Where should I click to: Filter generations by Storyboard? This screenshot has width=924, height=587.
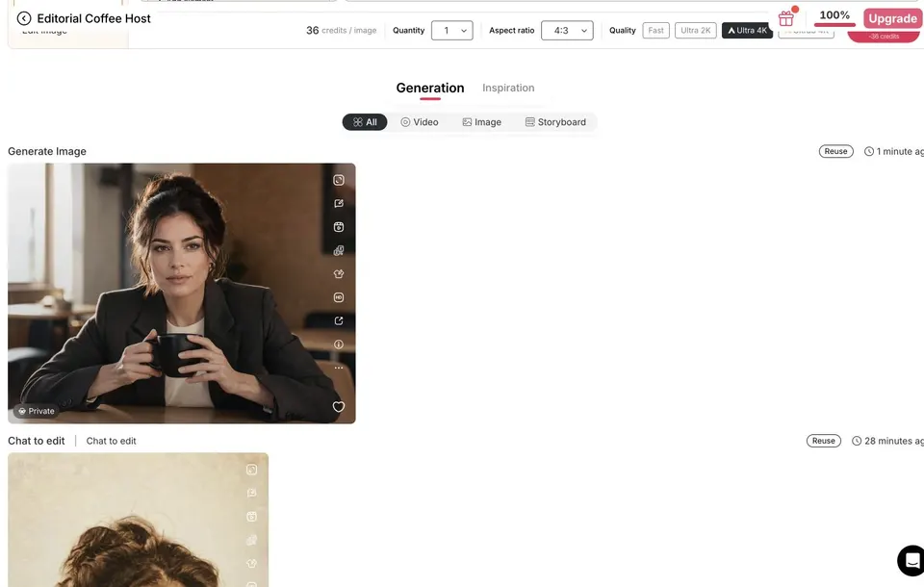pos(555,122)
